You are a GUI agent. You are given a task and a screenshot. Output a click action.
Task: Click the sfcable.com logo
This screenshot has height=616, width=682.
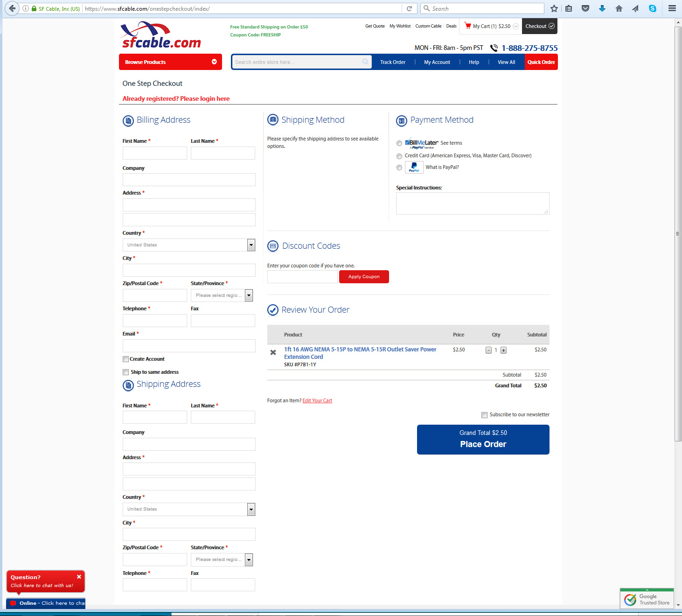(x=161, y=35)
